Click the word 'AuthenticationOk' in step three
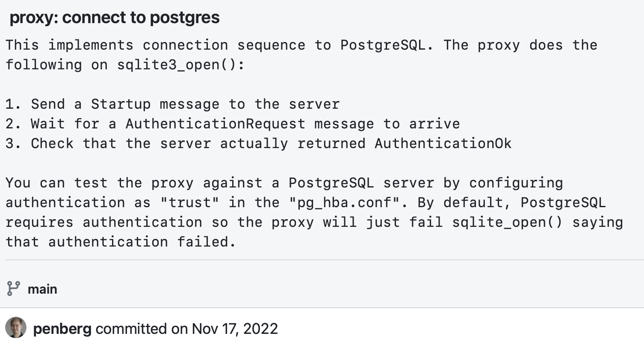The height and width of the screenshot is (345, 644). click(443, 143)
